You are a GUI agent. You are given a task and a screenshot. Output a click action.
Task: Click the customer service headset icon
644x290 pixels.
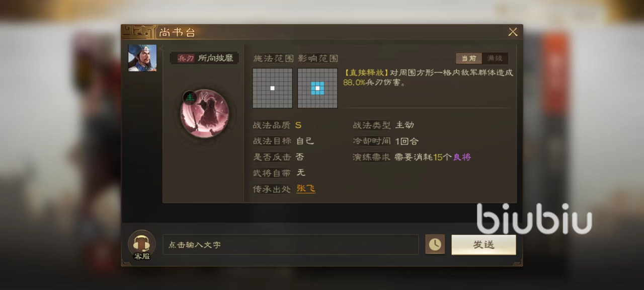click(141, 244)
